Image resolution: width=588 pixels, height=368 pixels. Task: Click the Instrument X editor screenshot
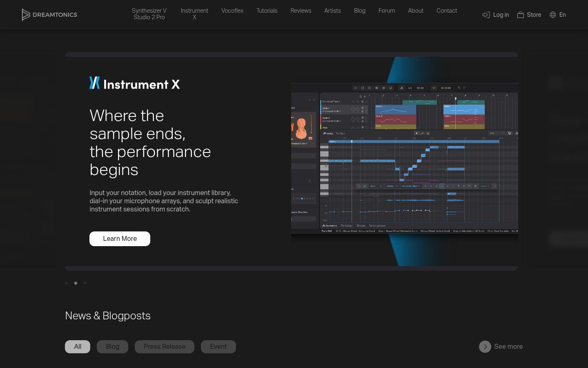[x=405, y=158]
